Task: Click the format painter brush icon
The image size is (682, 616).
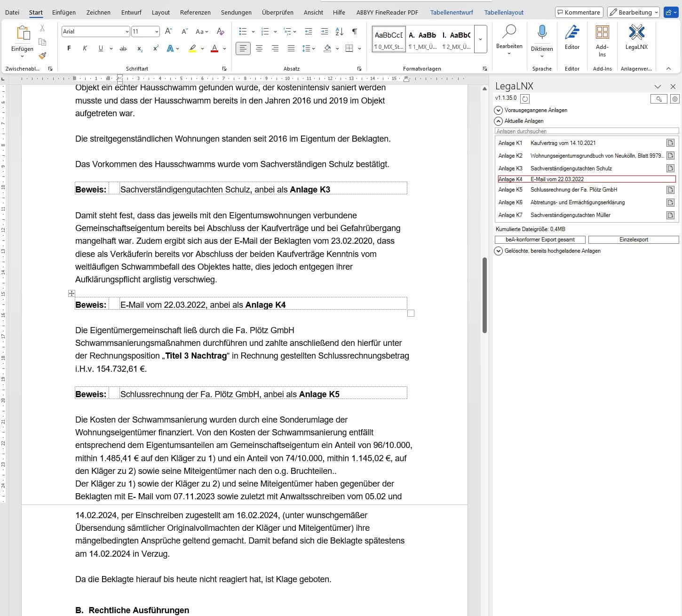Action: (42, 56)
